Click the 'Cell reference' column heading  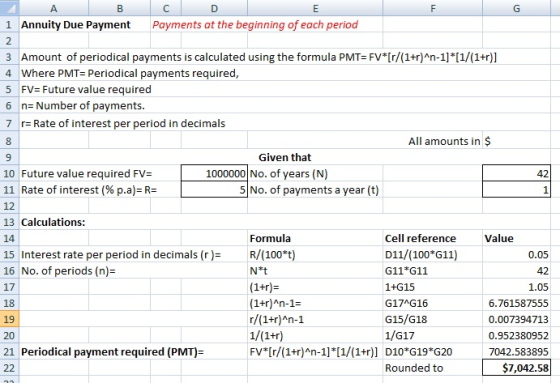click(x=420, y=238)
